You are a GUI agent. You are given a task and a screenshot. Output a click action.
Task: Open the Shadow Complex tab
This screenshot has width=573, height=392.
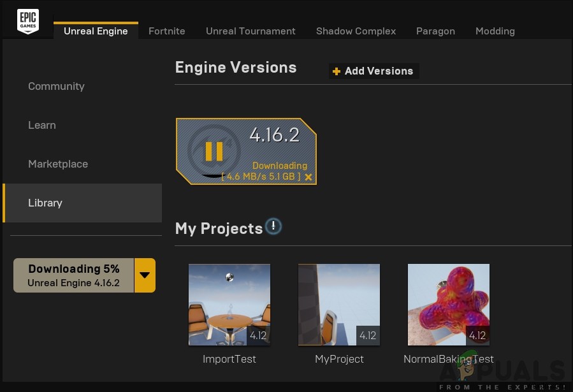pos(356,31)
